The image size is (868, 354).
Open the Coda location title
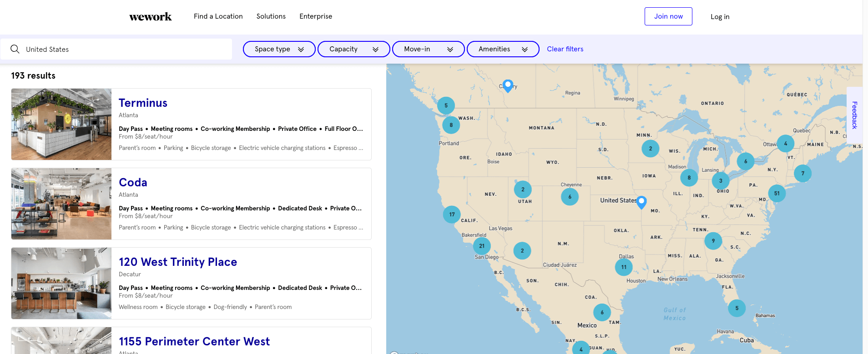click(x=133, y=183)
